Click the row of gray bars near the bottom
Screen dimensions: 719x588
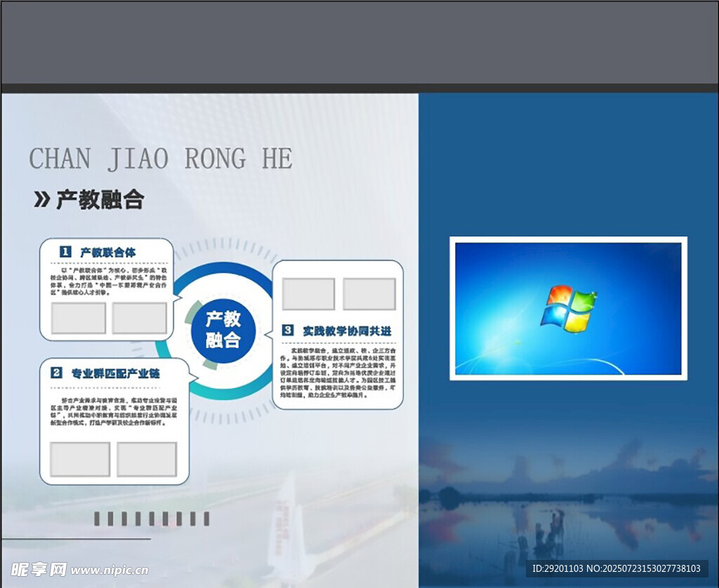click(x=152, y=519)
